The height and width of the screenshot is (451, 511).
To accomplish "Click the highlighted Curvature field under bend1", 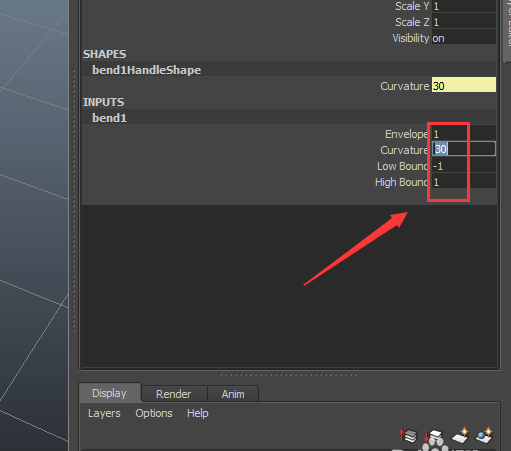I will pos(464,149).
